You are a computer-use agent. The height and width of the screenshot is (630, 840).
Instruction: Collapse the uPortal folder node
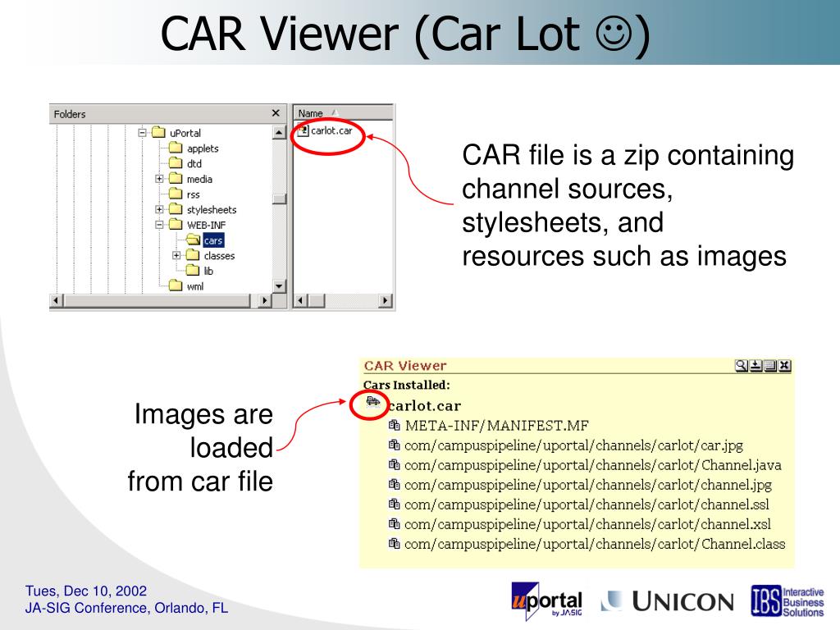142,132
